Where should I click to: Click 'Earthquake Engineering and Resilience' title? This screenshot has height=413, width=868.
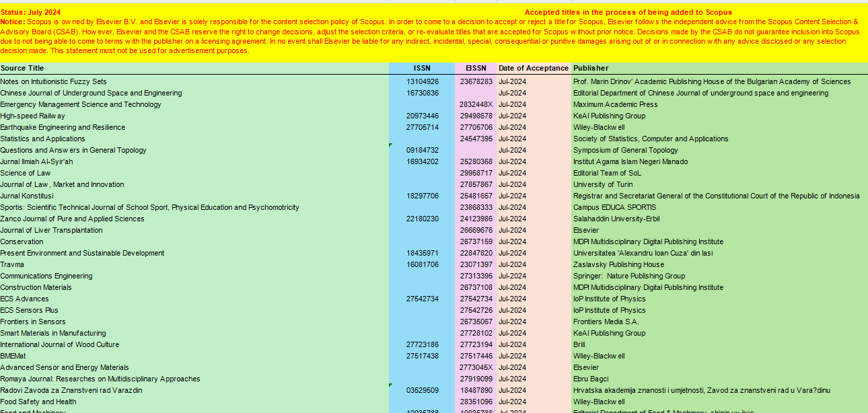194,127
